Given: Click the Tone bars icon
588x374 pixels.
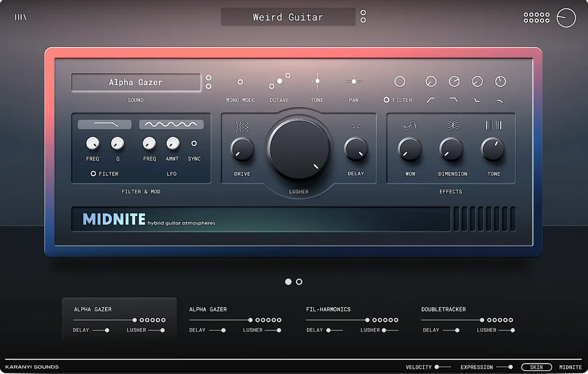Looking at the screenshot, I should [493, 125].
